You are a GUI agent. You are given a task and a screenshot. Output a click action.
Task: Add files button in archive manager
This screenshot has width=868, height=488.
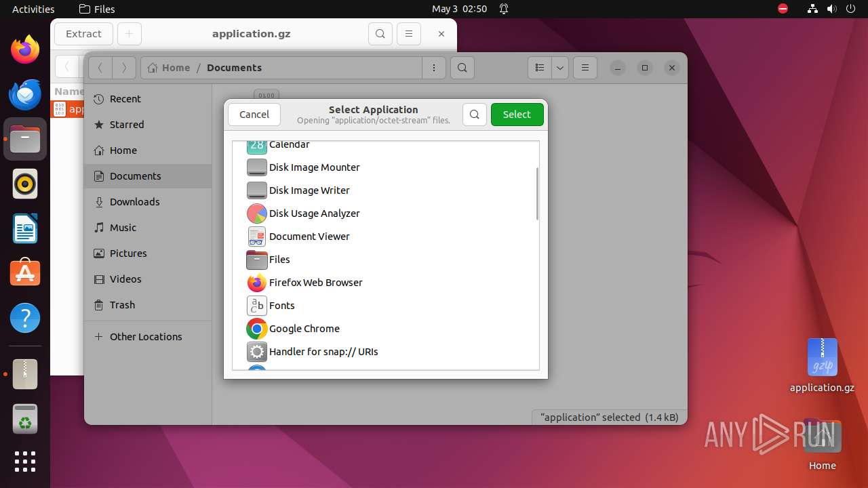click(130, 34)
